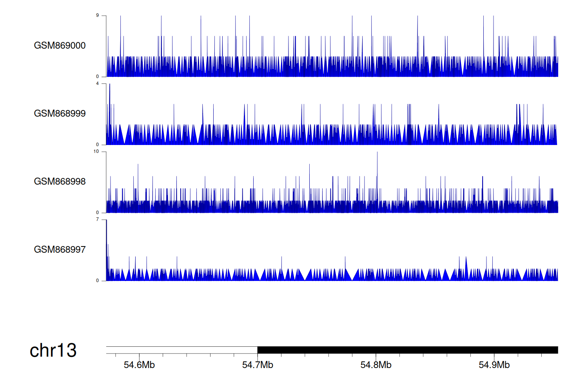Select the 54.7Mb axis tick label

coord(258,365)
